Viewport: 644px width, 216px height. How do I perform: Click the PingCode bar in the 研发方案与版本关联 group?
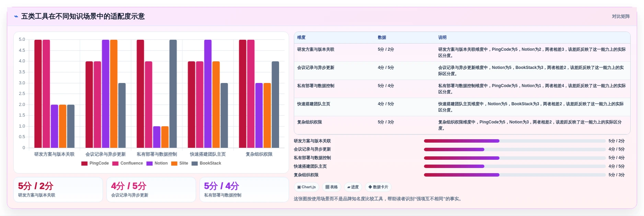[38, 94]
